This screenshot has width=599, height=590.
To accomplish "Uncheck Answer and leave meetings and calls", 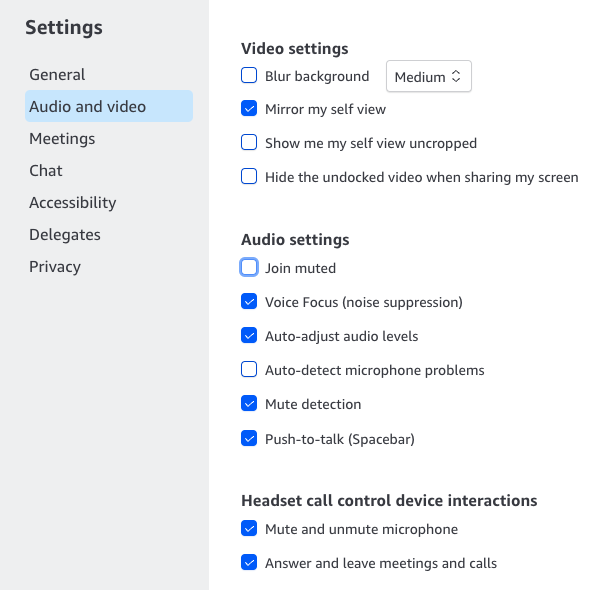I will pos(249,562).
